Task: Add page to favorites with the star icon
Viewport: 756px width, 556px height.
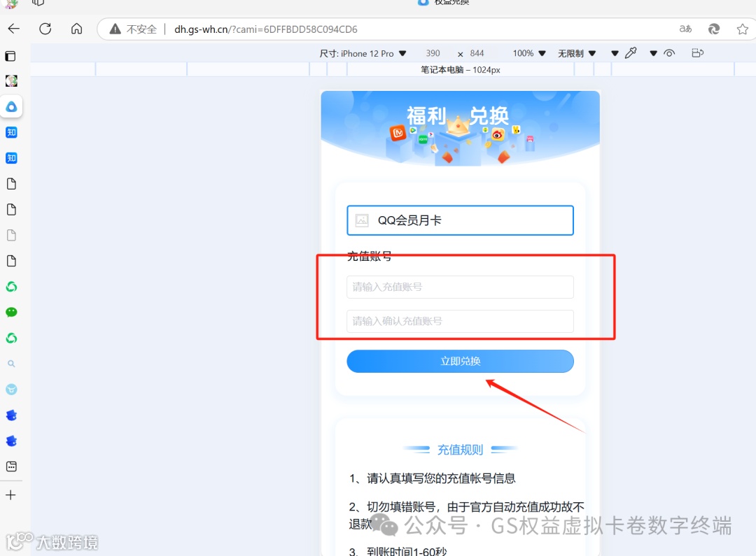Action: pos(743,29)
